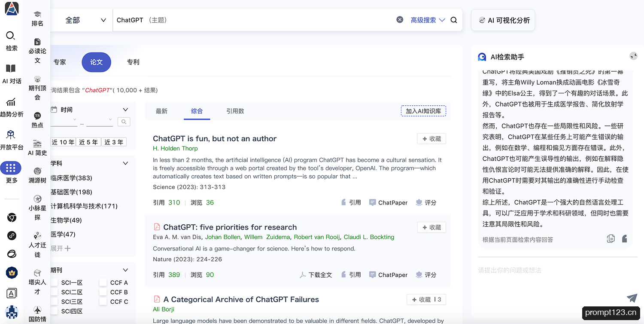
Task: Collapse the AI检索助手 panel
Action: tap(633, 56)
